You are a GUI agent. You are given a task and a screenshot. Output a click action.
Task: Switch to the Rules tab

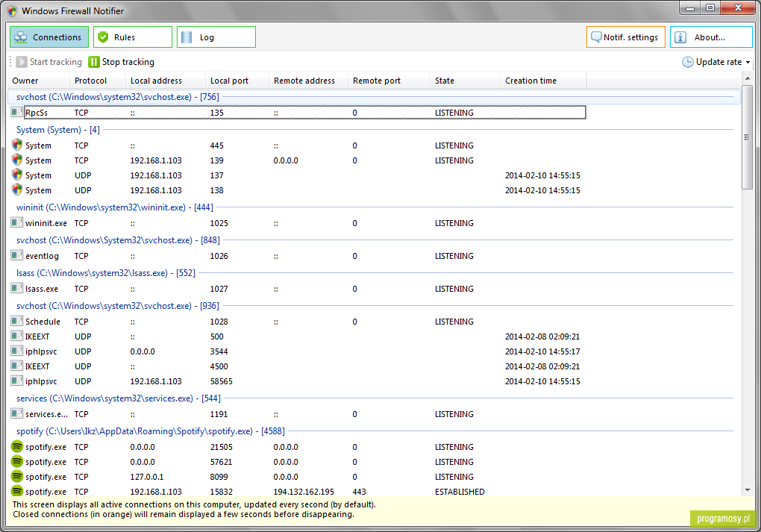(133, 37)
